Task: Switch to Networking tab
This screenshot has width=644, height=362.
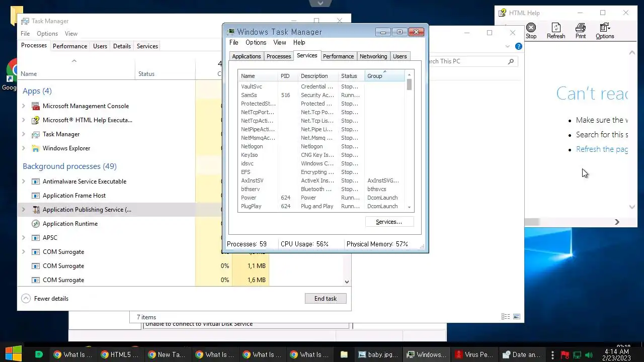Action: click(373, 56)
